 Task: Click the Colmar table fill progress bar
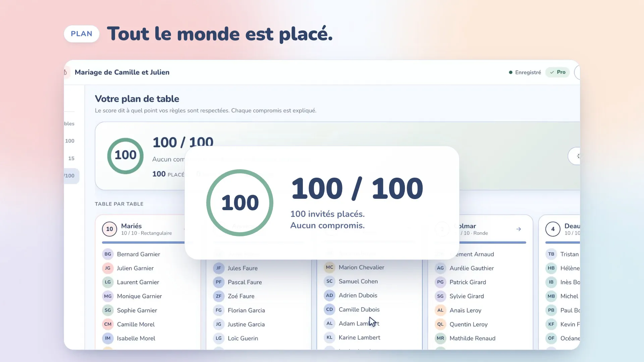coord(493,242)
